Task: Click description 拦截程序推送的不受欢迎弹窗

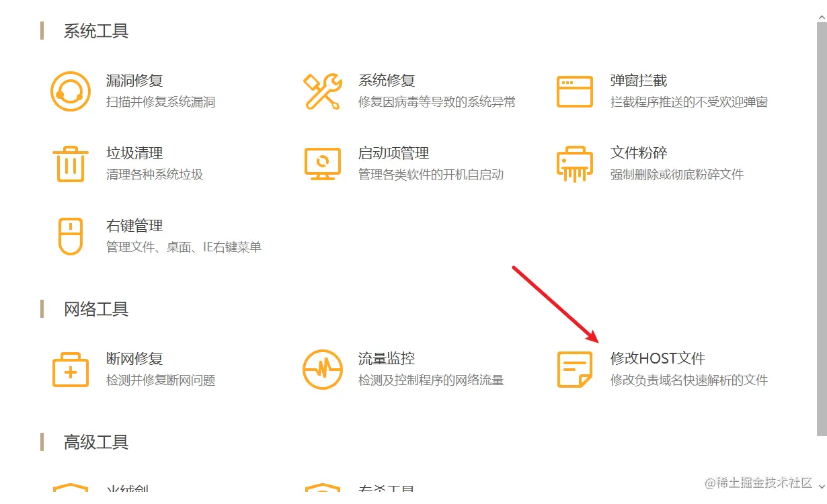Action: point(689,102)
